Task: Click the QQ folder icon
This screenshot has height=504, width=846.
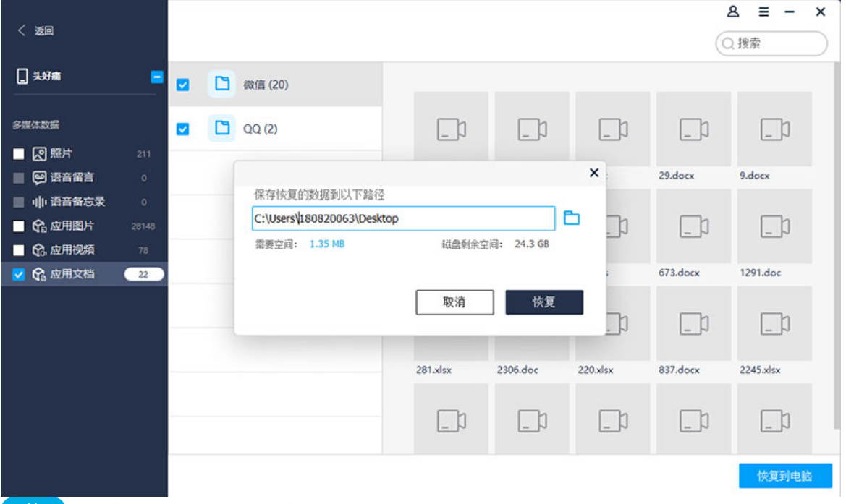Action: pos(222,129)
